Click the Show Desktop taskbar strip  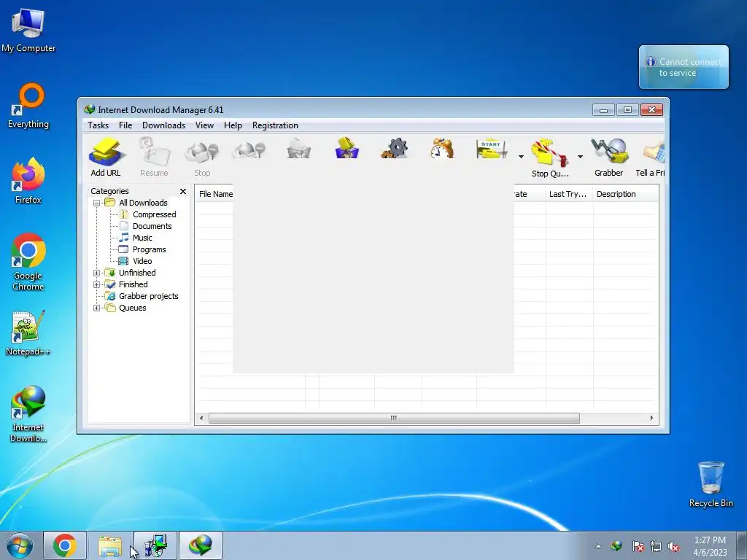742,545
